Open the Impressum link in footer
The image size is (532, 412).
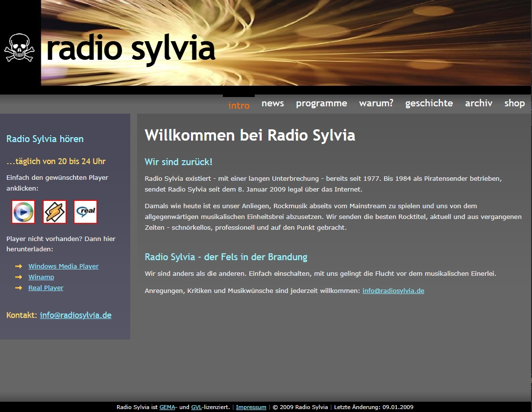[x=251, y=407]
